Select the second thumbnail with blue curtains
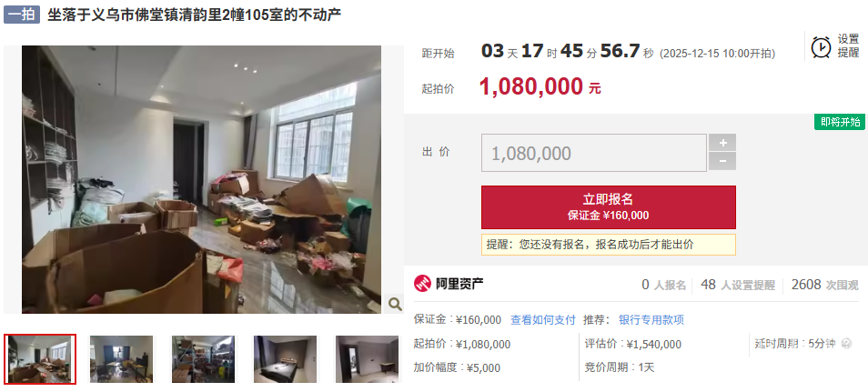The width and height of the screenshot is (868, 392). [121, 358]
